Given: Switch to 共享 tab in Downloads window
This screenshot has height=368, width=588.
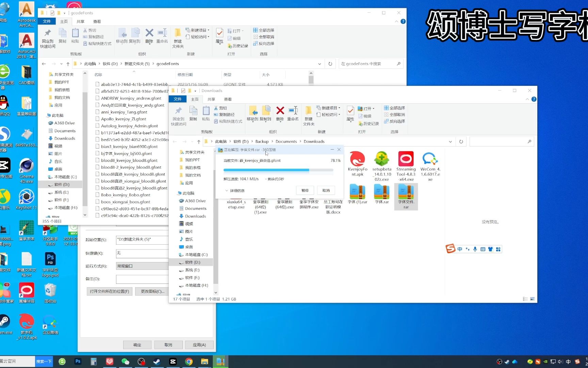Looking at the screenshot, I should pyautogui.click(x=211, y=99).
